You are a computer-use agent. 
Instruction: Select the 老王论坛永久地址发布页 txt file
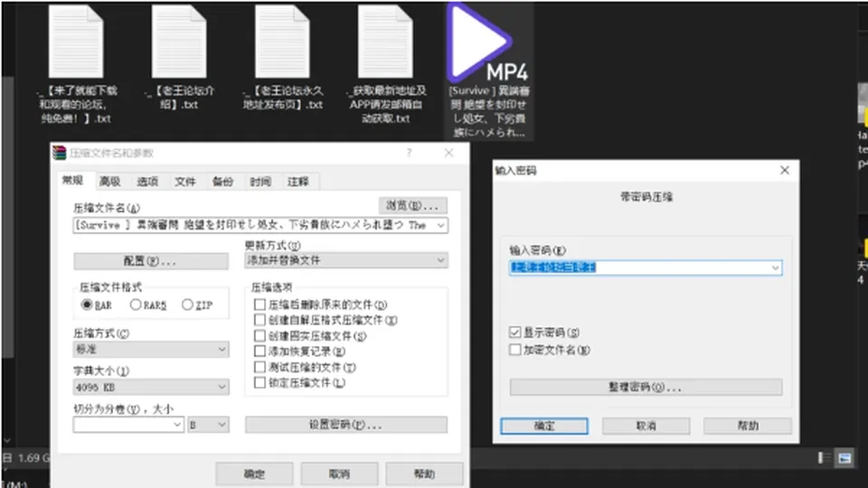(282, 42)
